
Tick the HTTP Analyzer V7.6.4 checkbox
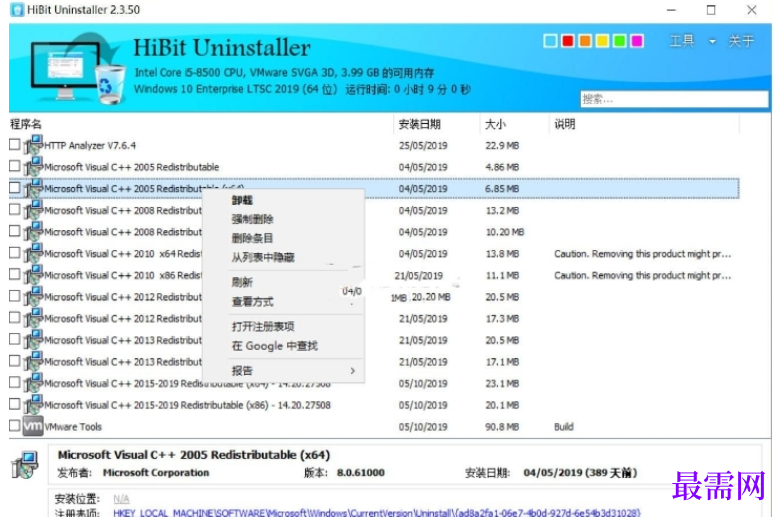pos(14,144)
